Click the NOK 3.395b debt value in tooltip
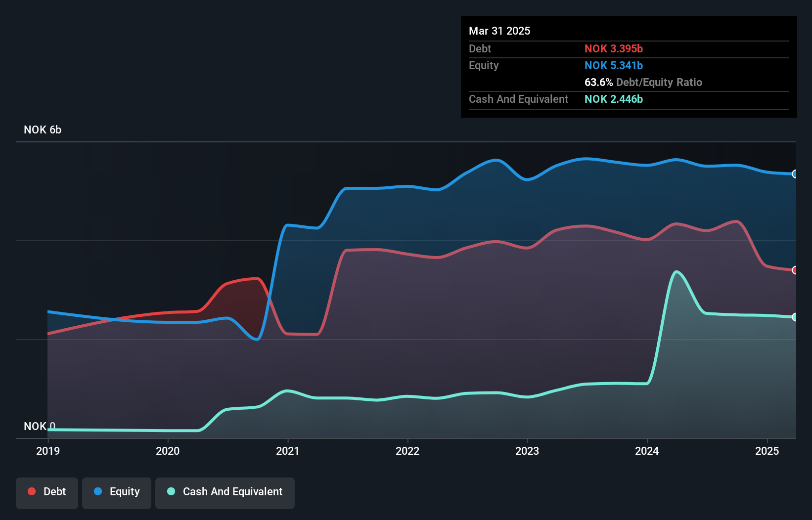Viewport: 812px width, 520px height. point(614,48)
